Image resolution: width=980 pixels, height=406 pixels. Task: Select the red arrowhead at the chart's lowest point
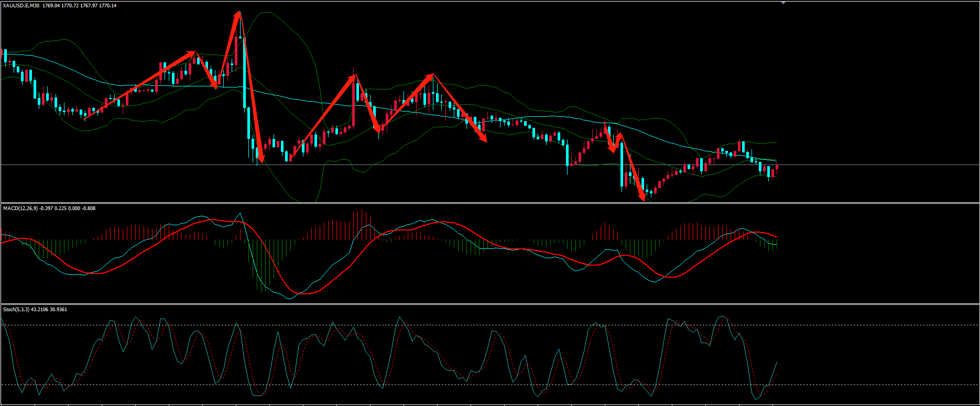643,199
